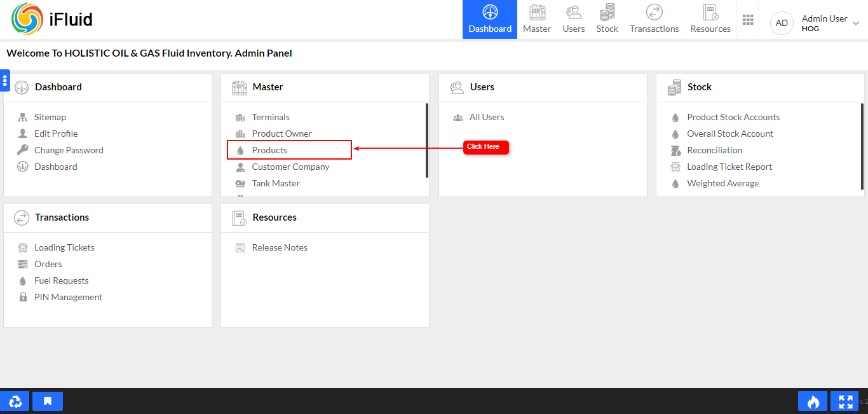The image size is (868, 414).
Task: Click the Reconciliation icon
Action: (x=675, y=150)
